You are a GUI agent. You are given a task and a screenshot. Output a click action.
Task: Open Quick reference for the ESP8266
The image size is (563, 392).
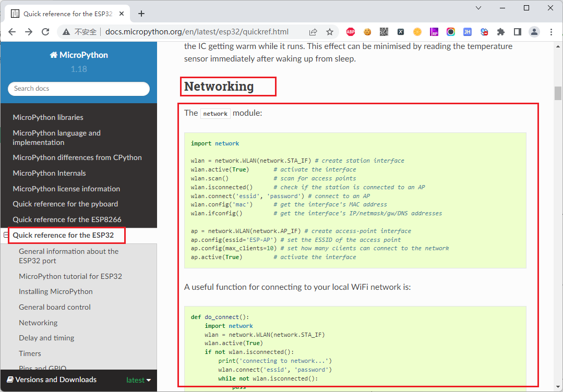(67, 219)
